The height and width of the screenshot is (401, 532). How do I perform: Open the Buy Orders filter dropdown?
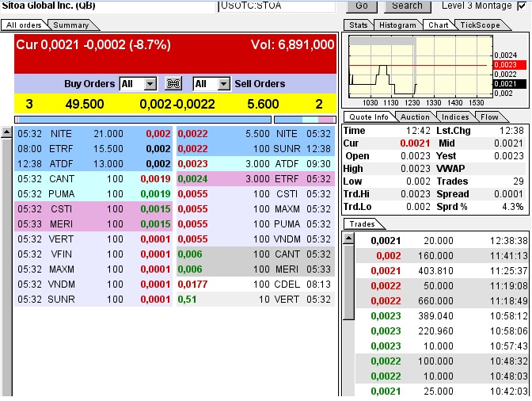click(x=138, y=83)
